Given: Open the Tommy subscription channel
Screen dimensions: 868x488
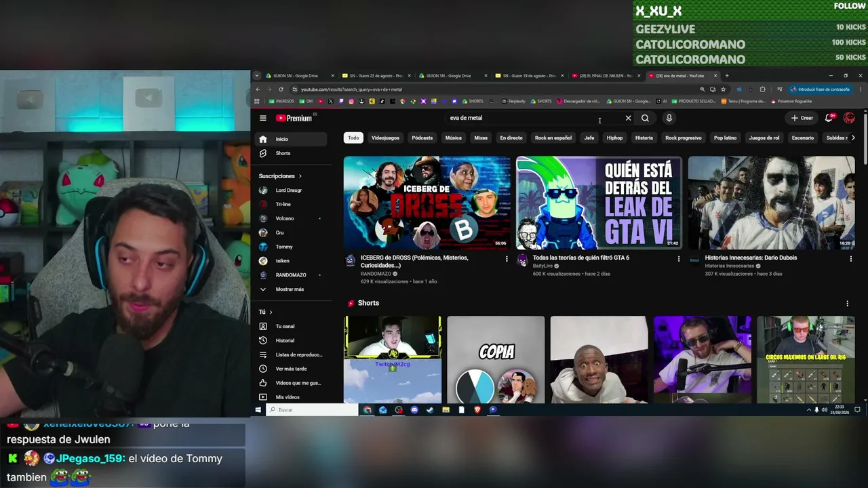Looking at the screenshot, I should pyautogui.click(x=290, y=247).
